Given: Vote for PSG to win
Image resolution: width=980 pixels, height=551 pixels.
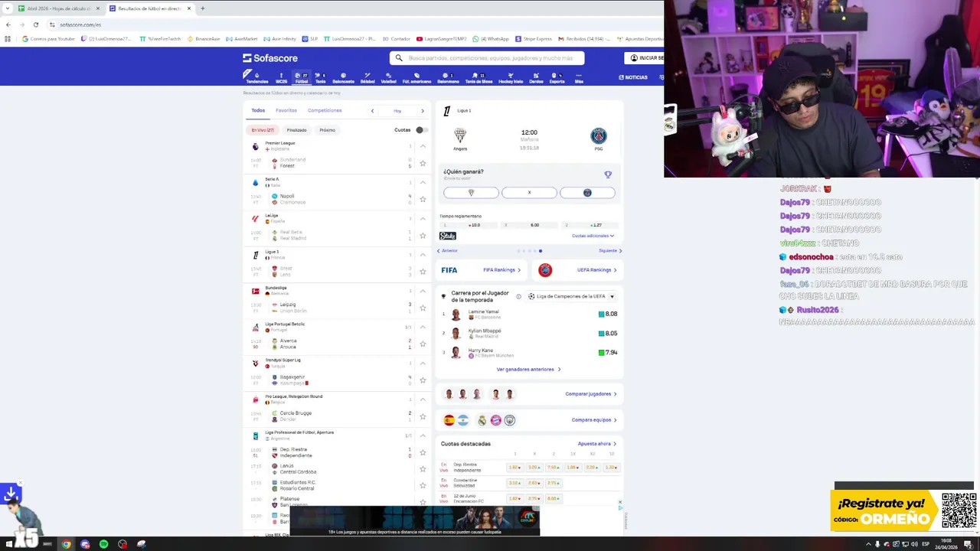Looking at the screenshot, I should click(587, 193).
